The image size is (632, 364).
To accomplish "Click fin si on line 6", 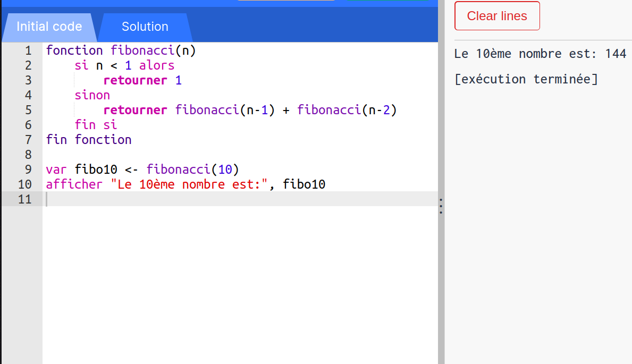I will click(97, 124).
